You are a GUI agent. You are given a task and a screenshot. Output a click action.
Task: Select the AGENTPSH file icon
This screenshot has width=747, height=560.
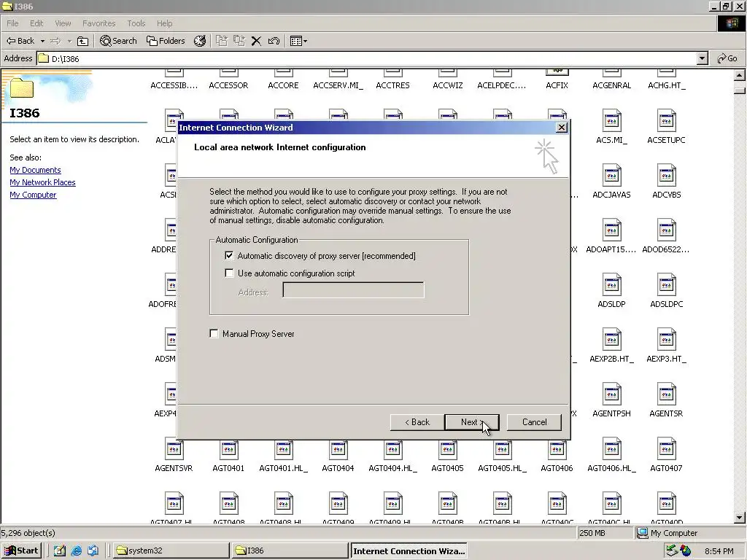pos(611,394)
